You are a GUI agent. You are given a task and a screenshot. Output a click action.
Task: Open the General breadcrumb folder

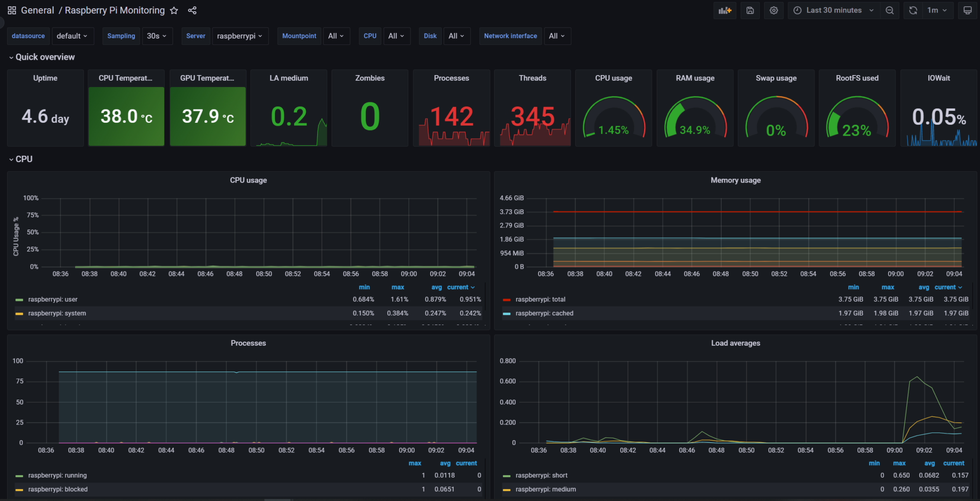pyautogui.click(x=37, y=10)
